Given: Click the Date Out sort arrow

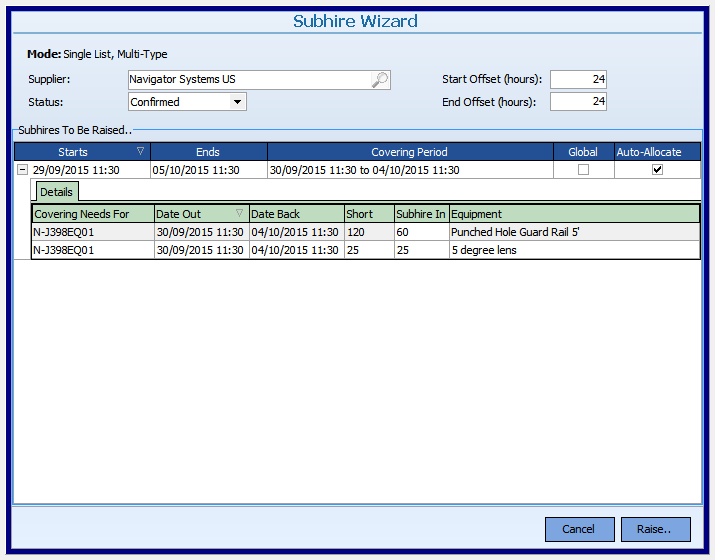Looking at the screenshot, I should (x=239, y=214).
